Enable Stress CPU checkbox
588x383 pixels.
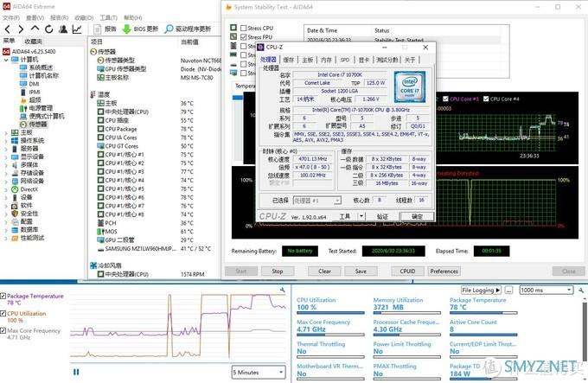coord(243,29)
